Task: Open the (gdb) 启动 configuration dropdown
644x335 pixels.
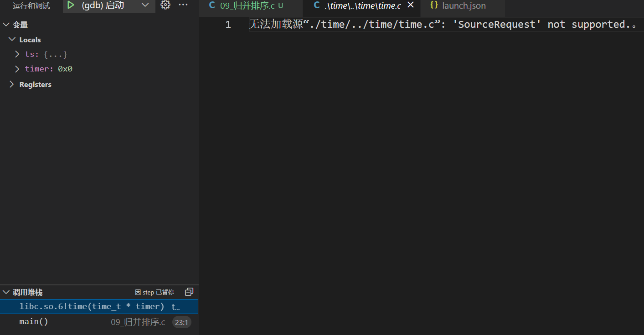Action: click(x=145, y=5)
